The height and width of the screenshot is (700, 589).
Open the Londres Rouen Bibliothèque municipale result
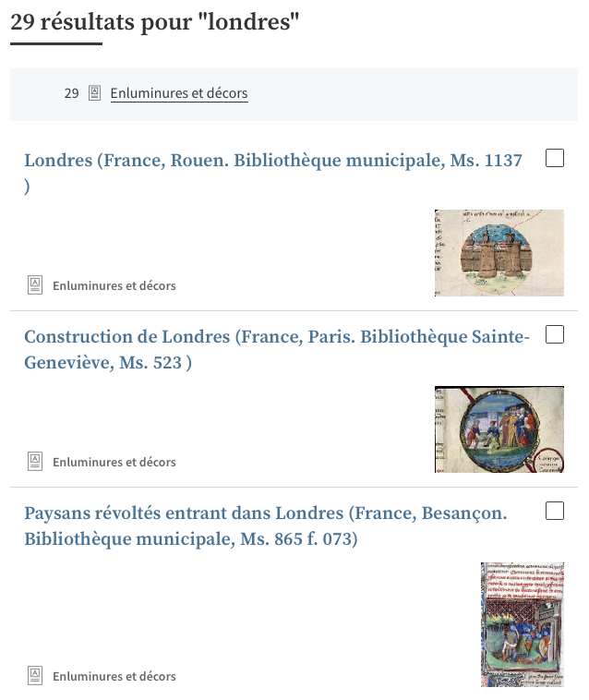[x=273, y=161]
